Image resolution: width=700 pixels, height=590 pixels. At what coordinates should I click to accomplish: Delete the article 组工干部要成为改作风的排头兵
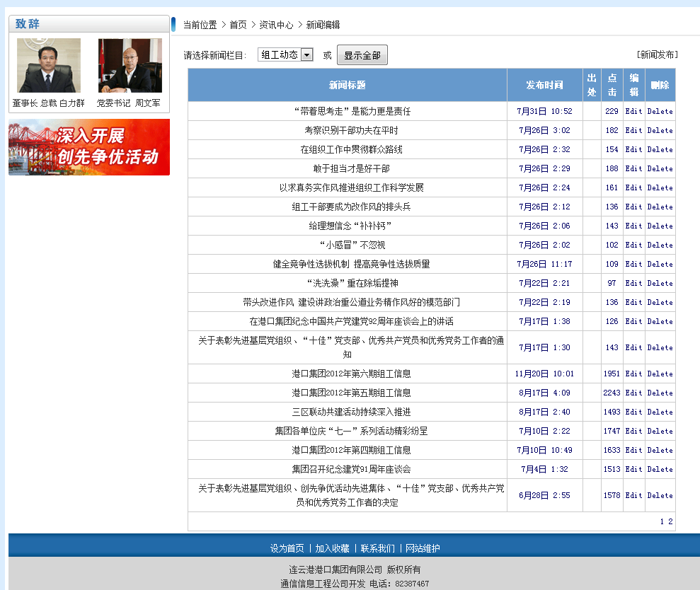[x=660, y=207]
